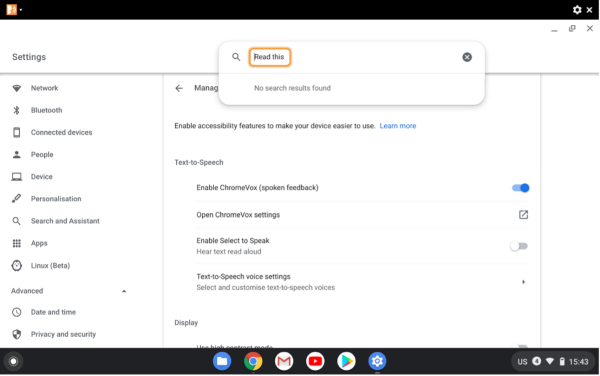Click the Apps grid icon

click(16, 243)
